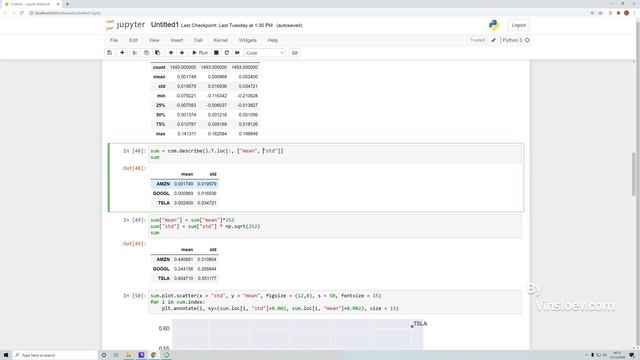Viewport: 640px width, 360px height.
Task: Restart the kernel using the circular arrow icon
Action: [227, 53]
